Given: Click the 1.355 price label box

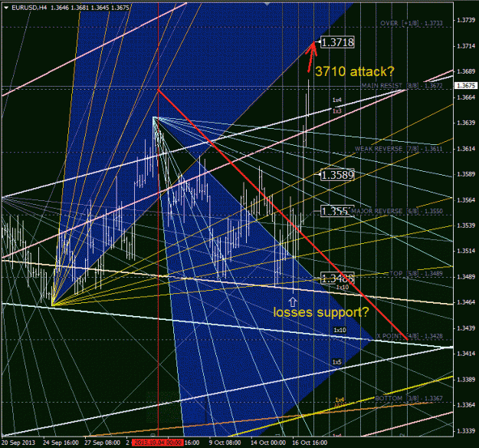Looking at the screenshot, I should pos(335,211).
